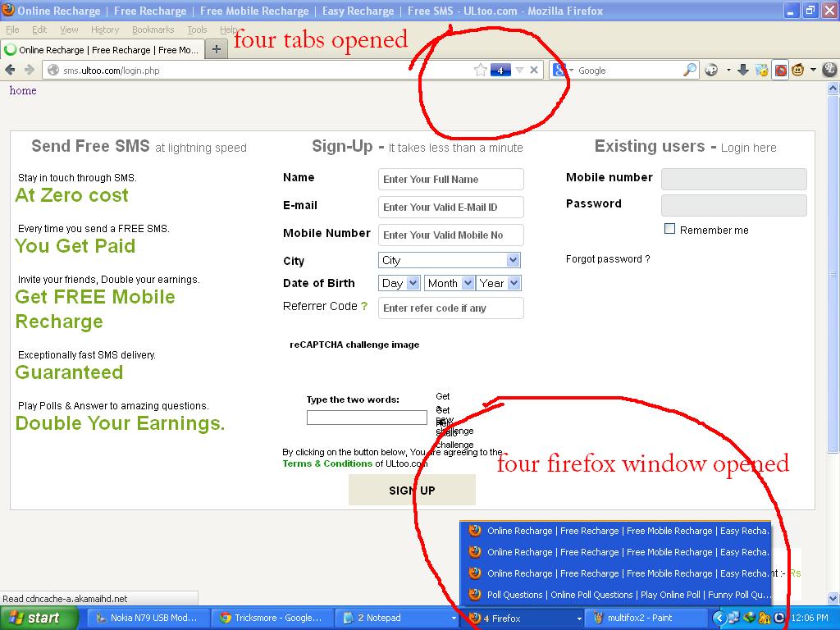
Task: Click the round grey addon icon left of the Downloads arrow
Action: (711, 70)
